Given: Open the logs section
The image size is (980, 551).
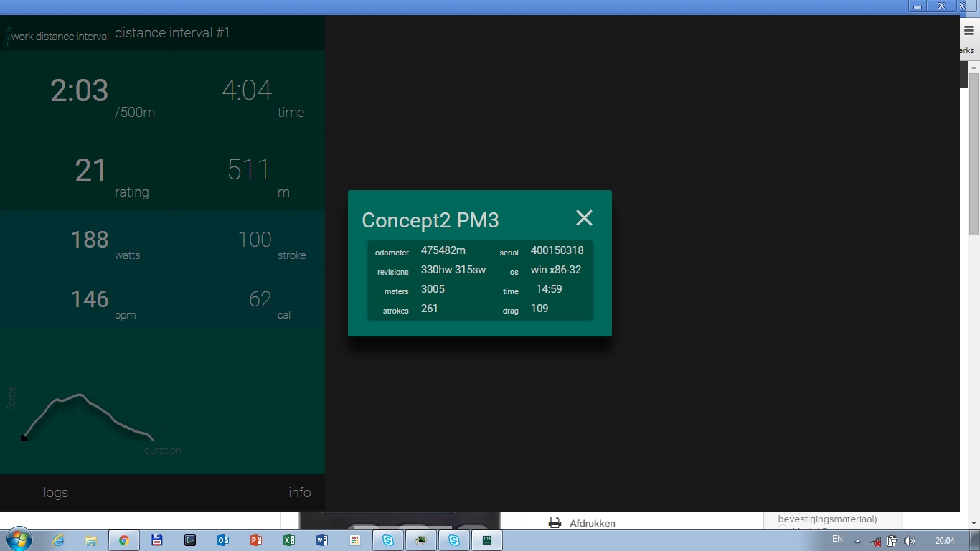Looking at the screenshot, I should pyautogui.click(x=56, y=493).
